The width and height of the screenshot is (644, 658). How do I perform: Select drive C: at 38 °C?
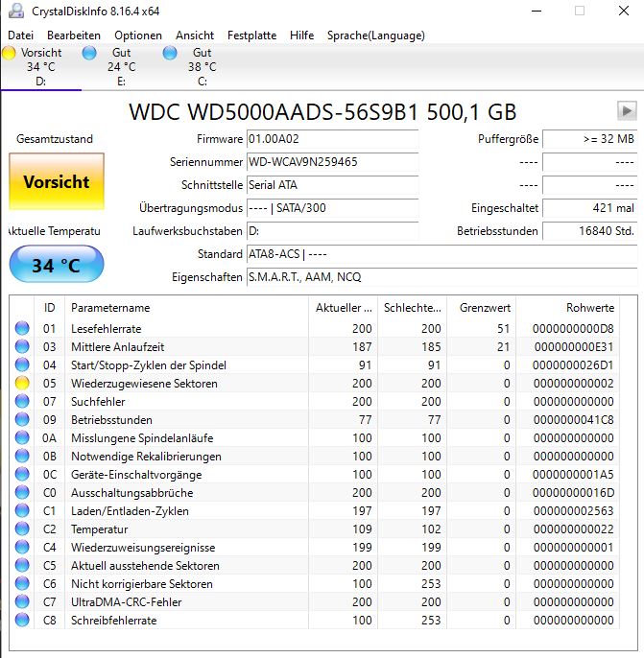pyautogui.click(x=202, y=67)
